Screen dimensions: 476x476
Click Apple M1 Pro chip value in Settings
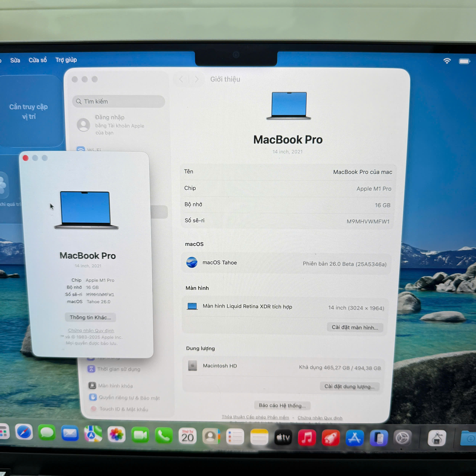coord(374,189)
